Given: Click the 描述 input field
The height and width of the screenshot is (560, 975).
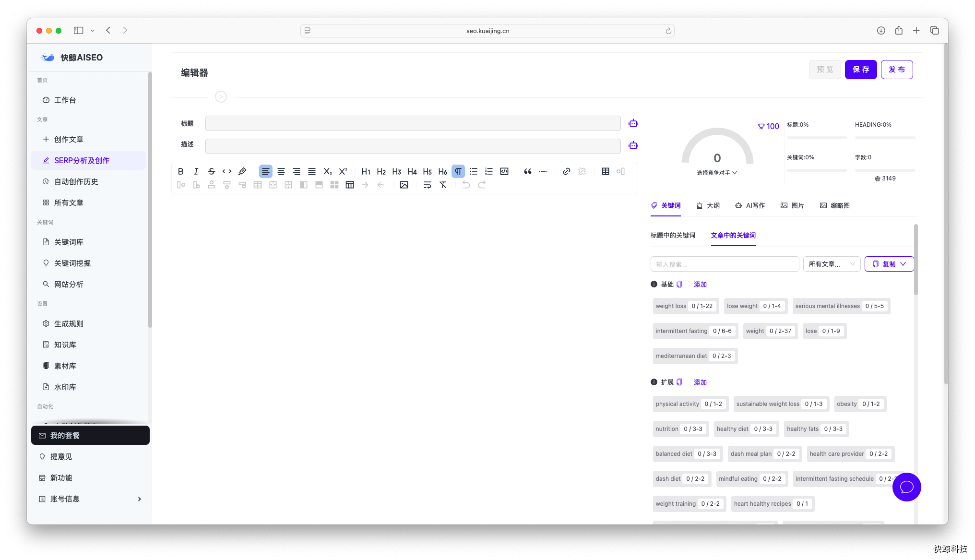Looking at the screenshot, I should [x=413, y=146].
